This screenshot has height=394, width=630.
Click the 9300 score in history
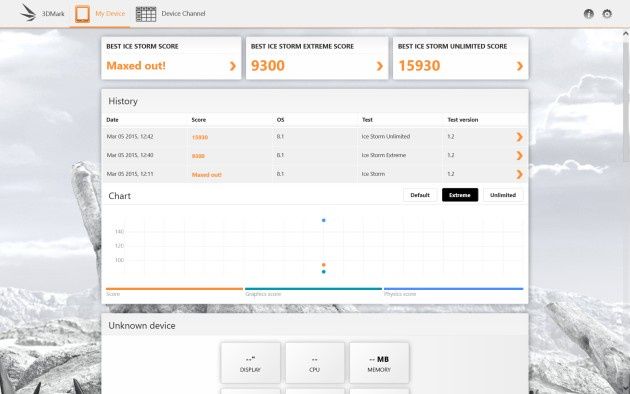click(x=198, y=156)
